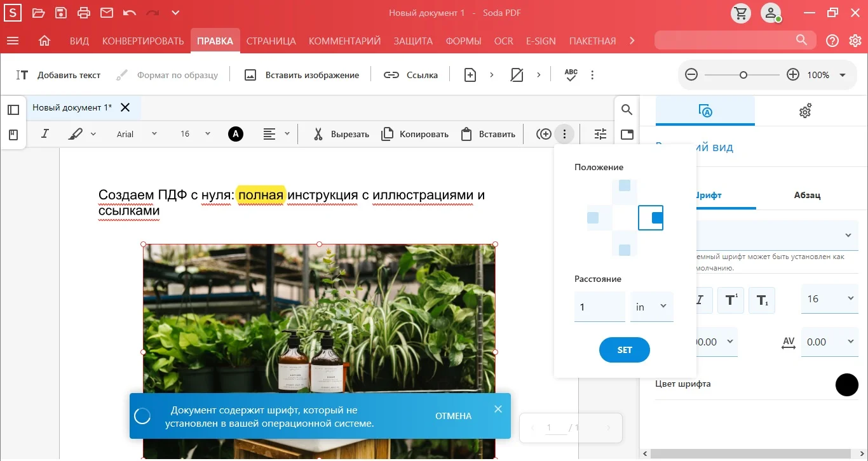Undo the last action
868x461 pixels.
pos(130,13)
